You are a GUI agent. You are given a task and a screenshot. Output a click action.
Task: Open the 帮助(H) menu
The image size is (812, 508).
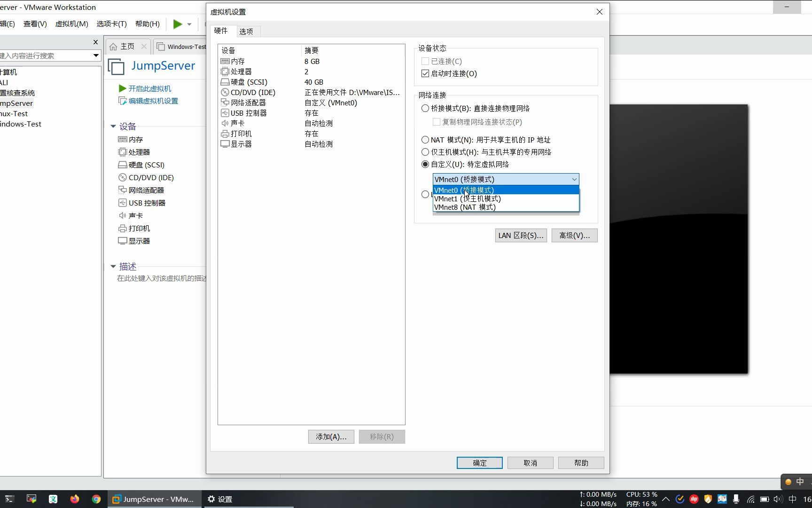tap(147, 24)
